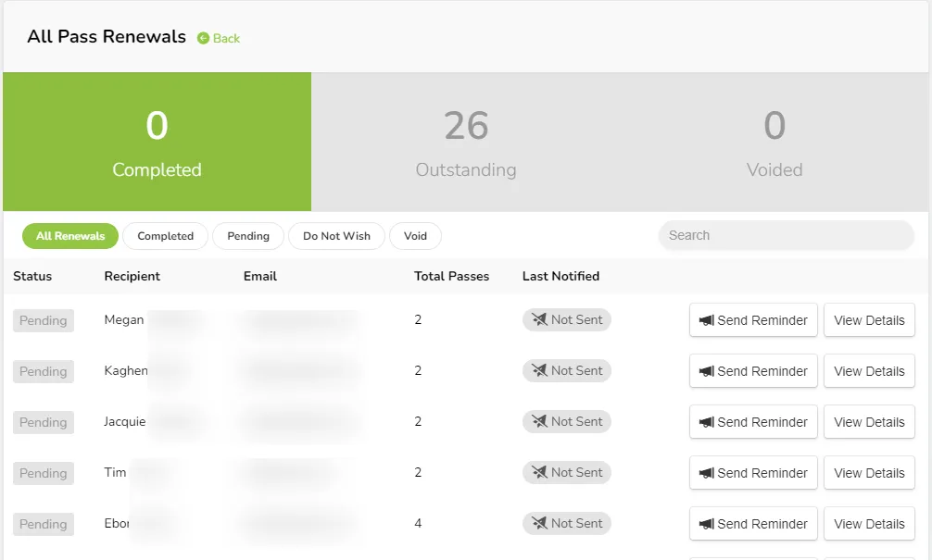This screenshot has height=560, width=932.
Task: Click the All Pass Renewals page title
Action: click(x=107, y=36)
